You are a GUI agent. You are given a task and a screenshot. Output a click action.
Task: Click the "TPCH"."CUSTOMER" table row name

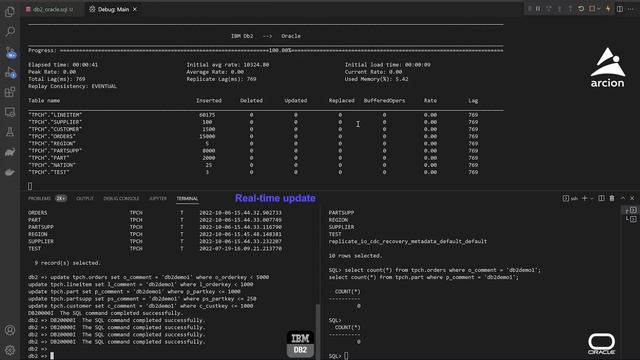55,129
